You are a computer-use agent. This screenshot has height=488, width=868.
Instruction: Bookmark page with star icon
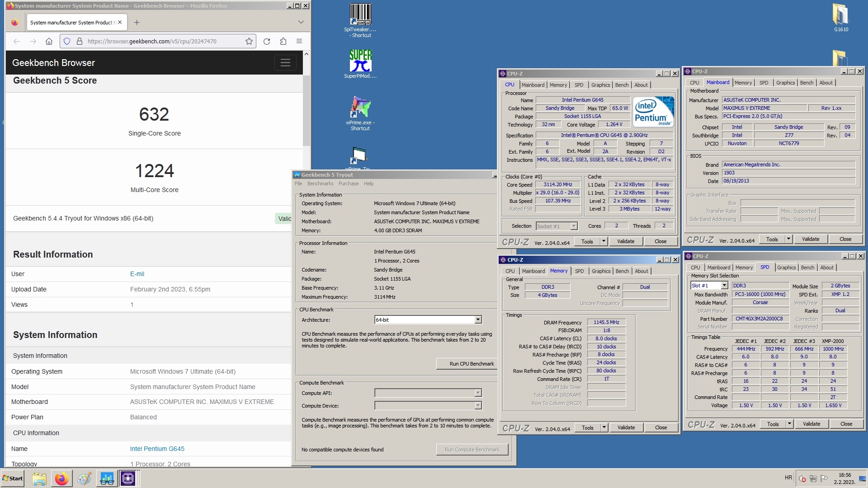pos(249,41)
